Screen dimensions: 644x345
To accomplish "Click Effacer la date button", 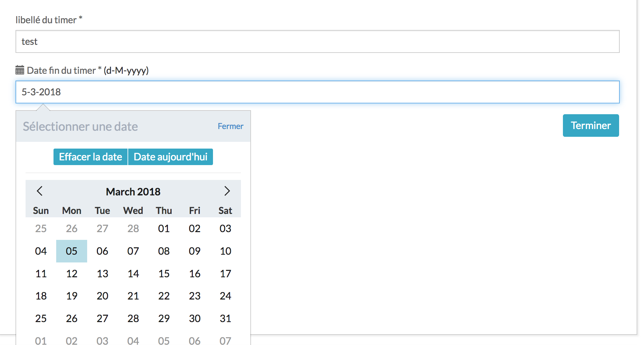I will pyautogui.click(x=91, y=157).
